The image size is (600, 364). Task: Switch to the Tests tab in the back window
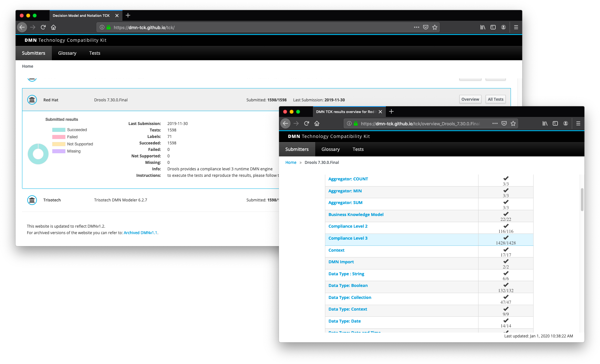(95, 53)
